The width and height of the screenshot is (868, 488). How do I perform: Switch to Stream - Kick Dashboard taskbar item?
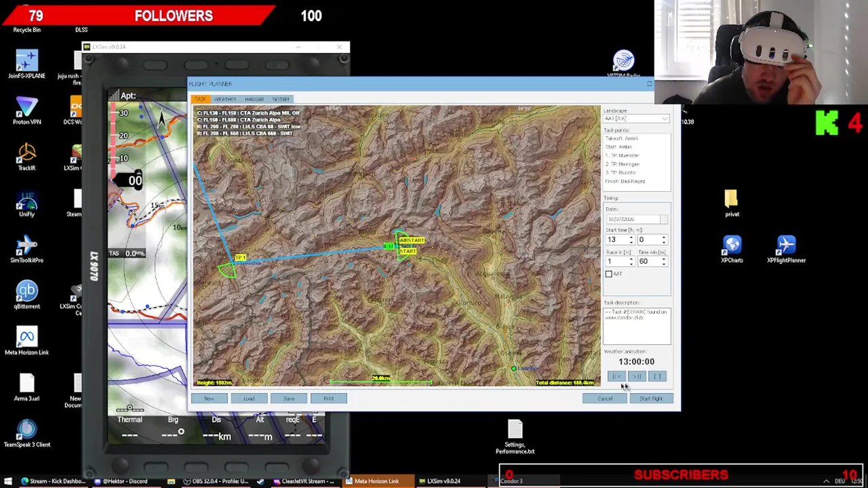53,481
